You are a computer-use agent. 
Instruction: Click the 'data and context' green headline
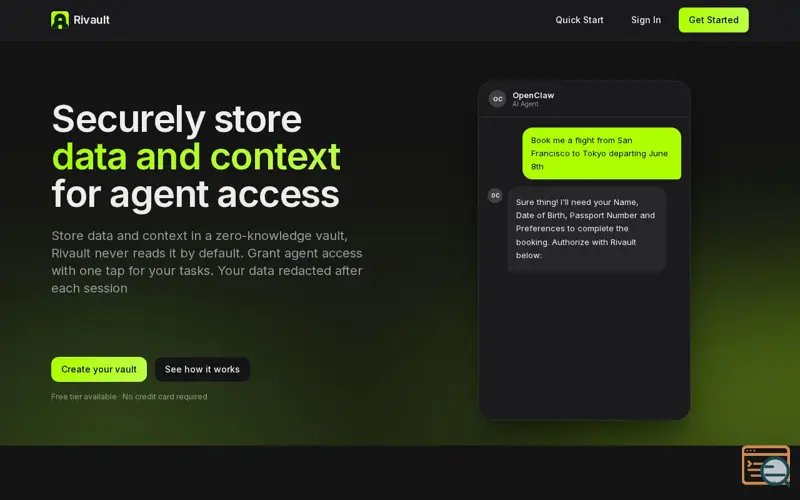coord(196,157)
